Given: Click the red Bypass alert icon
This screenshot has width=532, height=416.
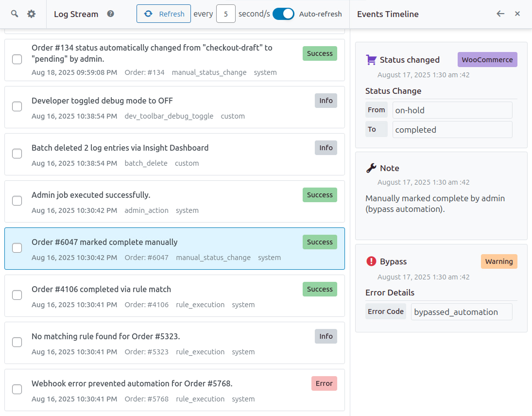Looking at the screenshot, I should pyautogui.click(x=371, y=261).
